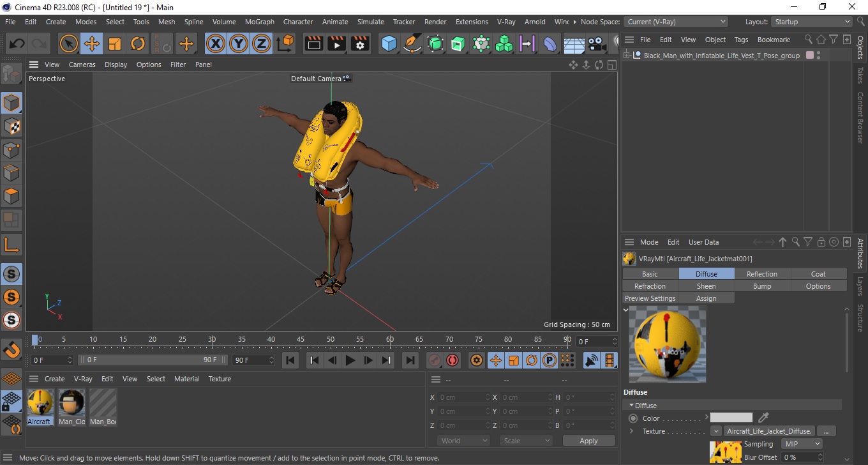Open the Simulate menu

(370, 22)
